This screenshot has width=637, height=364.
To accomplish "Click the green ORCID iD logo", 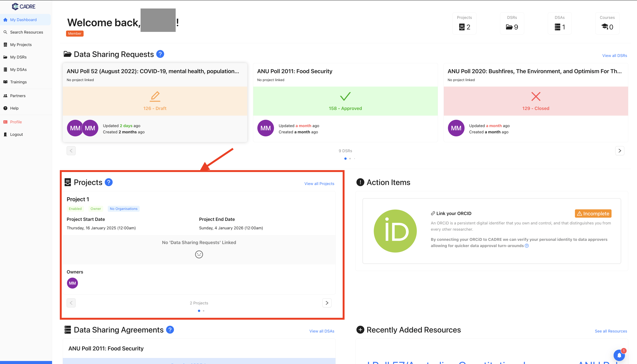I will coord(395,231).
